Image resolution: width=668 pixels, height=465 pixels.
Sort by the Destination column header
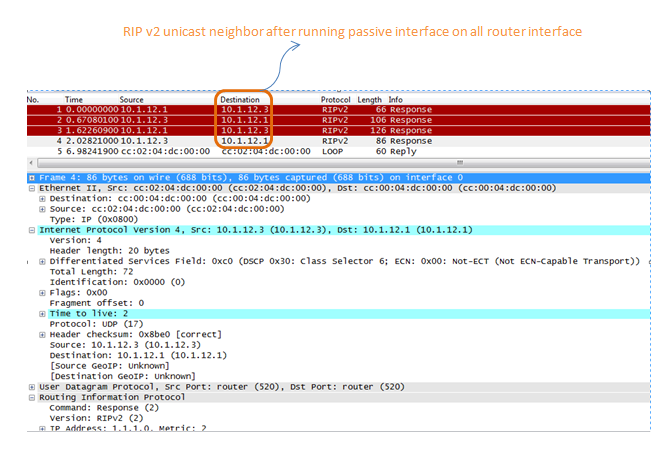[x=240, y=100]
